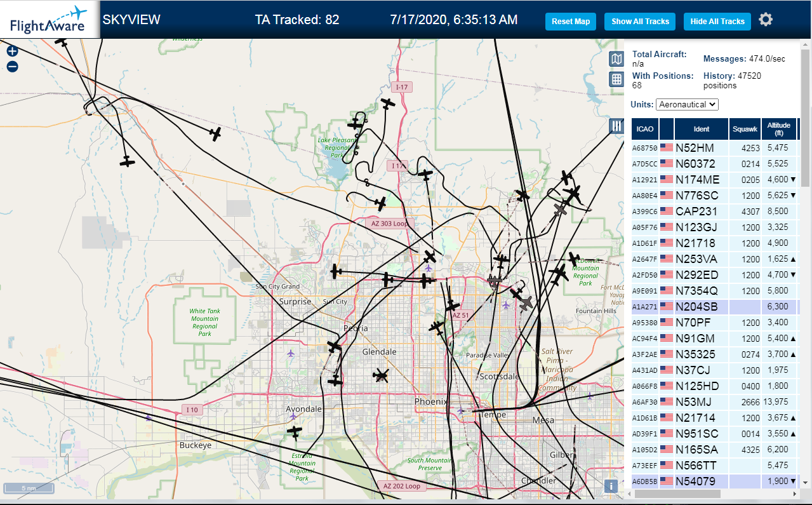Select aircraft N35325 in the list
812x505 pixels.
(x=714, y=354)
